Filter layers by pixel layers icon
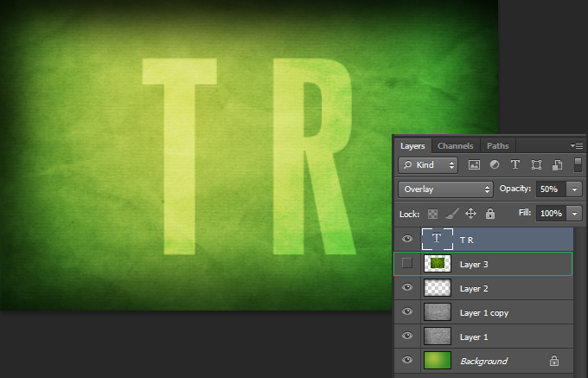This screenshot has width=588, height=378. pyautogui.click(x=474, y=165)
